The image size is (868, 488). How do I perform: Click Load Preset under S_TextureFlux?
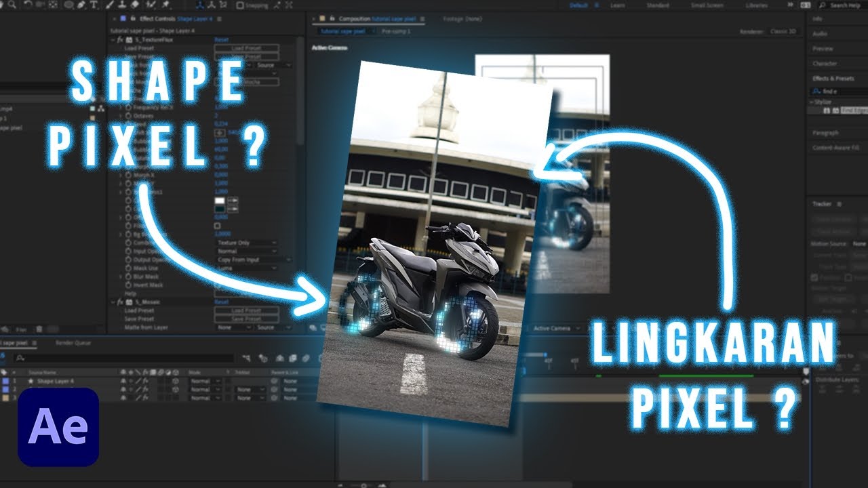[x=246, y=48]
